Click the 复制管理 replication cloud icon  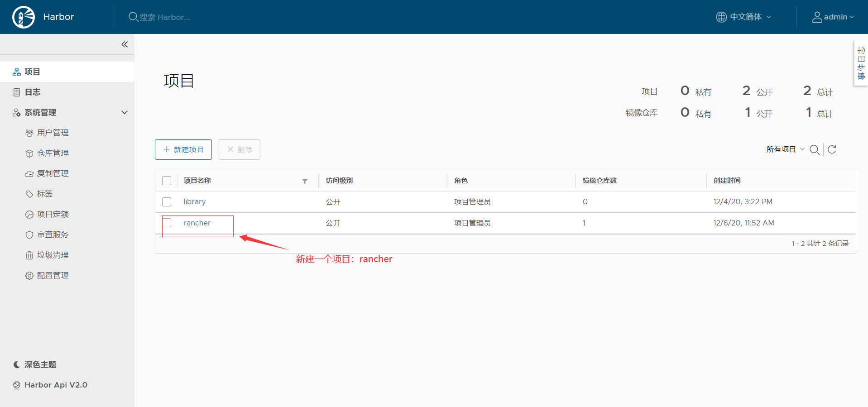coord(29,174)
